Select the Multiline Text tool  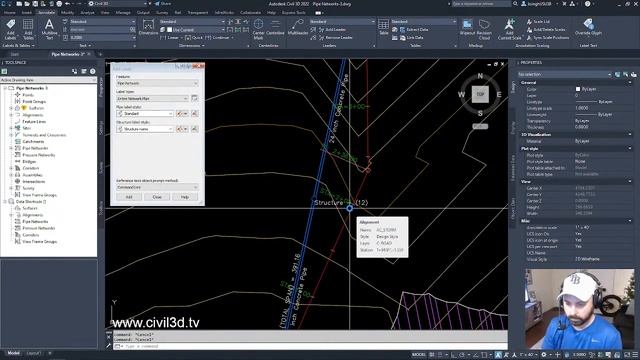(49, 29)
